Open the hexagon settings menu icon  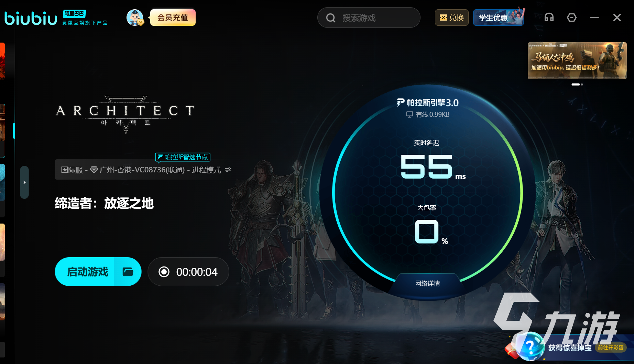(x=572, y=18)
